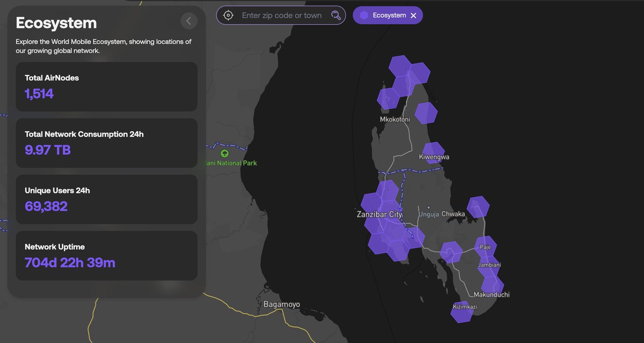Click the 1,514 AirNodes value
644x343 pixels.
[39, 94]
